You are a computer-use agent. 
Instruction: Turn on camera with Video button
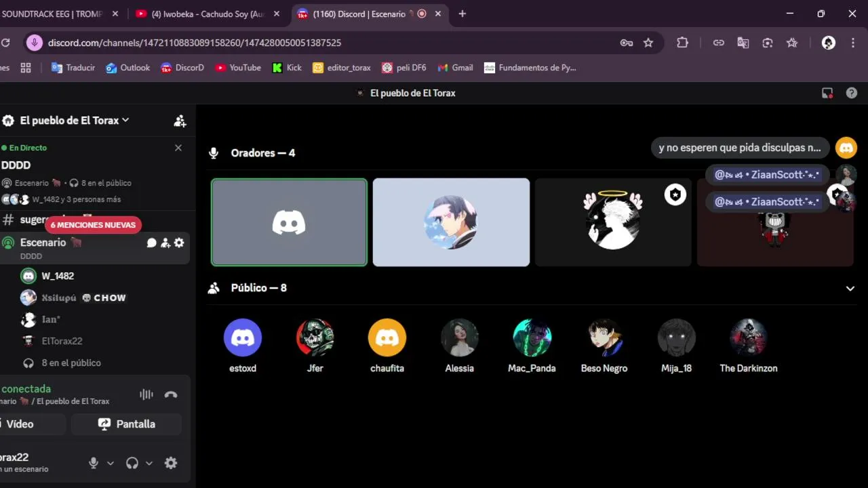tap(33, 424)
